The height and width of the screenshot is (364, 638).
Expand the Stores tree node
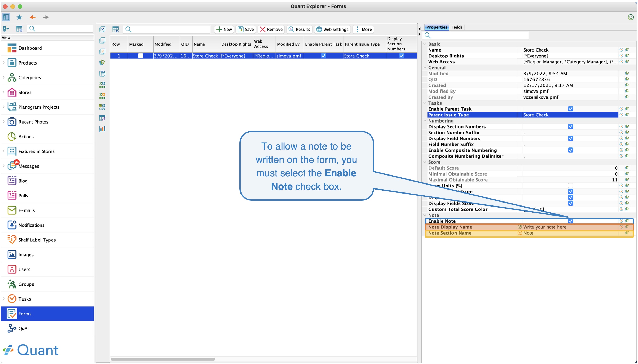point(4,92)
